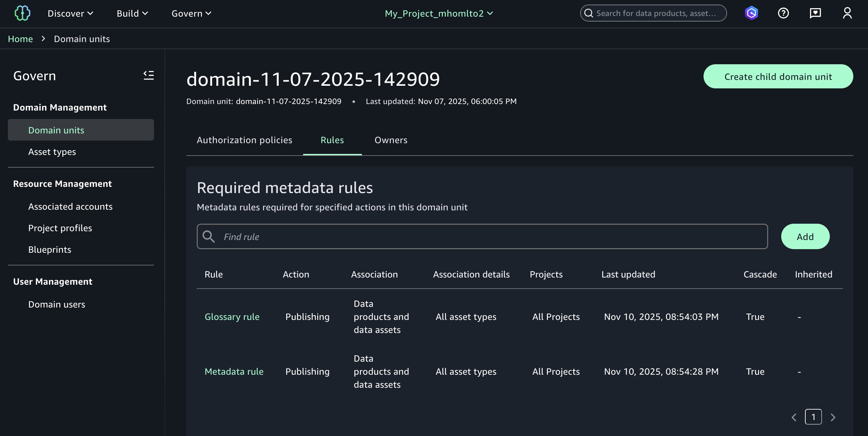868x436 pixels.
Task: Click Home breadcrumb link
Action: 20,39
